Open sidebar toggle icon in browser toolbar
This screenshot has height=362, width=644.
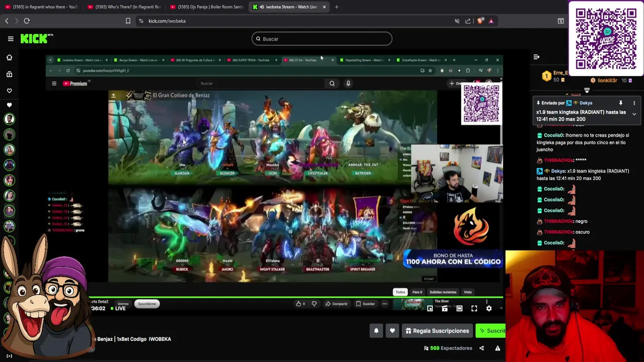[x=561, y=21]
